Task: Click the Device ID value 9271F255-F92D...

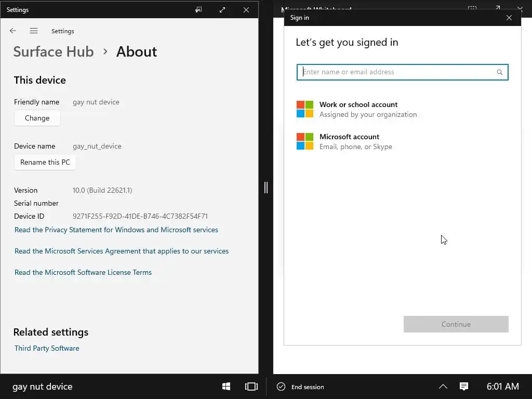Action: pos(140,216)
